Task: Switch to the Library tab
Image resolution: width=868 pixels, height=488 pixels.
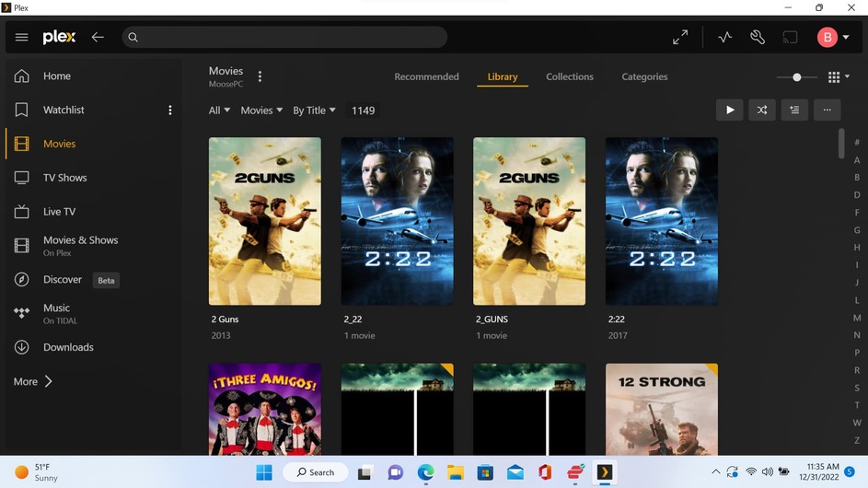Action: pos(502,76)
